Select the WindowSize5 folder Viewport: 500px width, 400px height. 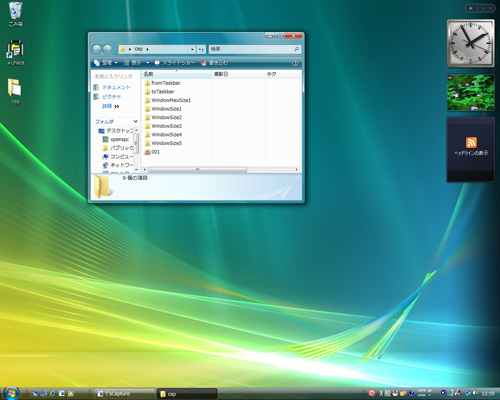(x=163, y=143)
